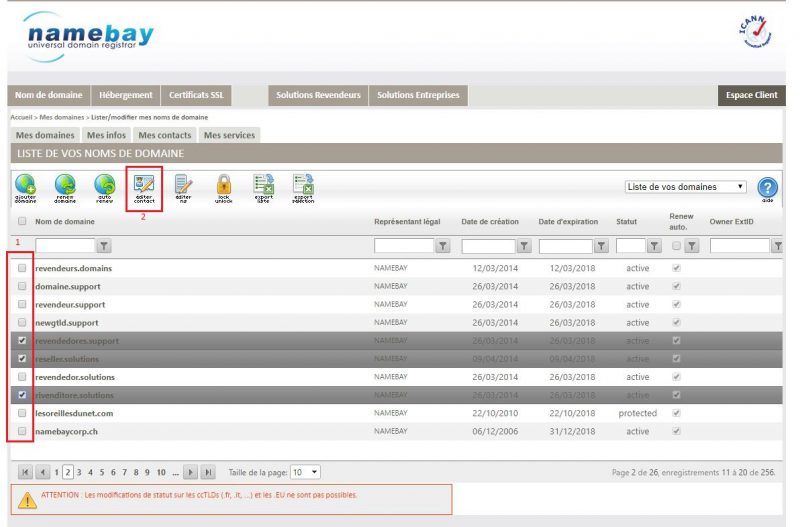The height and width of the screenshot is (527, 800).
Task: Check the revendeurs.domains row checkbox
Action: pos(22,268)
